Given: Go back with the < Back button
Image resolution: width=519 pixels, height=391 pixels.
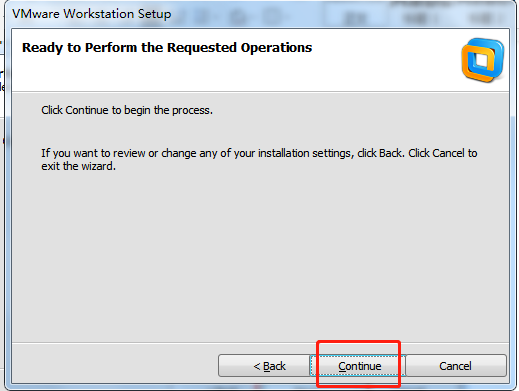Looking at the screenshot, I should (264, 366).
